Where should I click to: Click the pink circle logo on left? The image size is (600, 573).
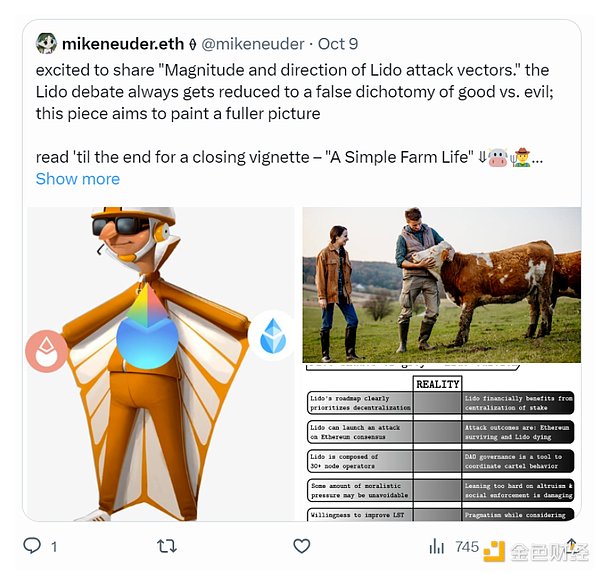click(47, 351)
